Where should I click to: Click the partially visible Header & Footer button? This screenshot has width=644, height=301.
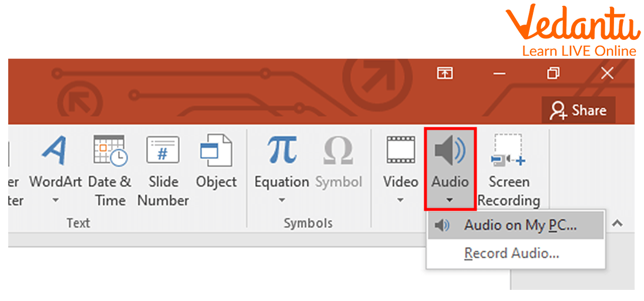[15, 191]
